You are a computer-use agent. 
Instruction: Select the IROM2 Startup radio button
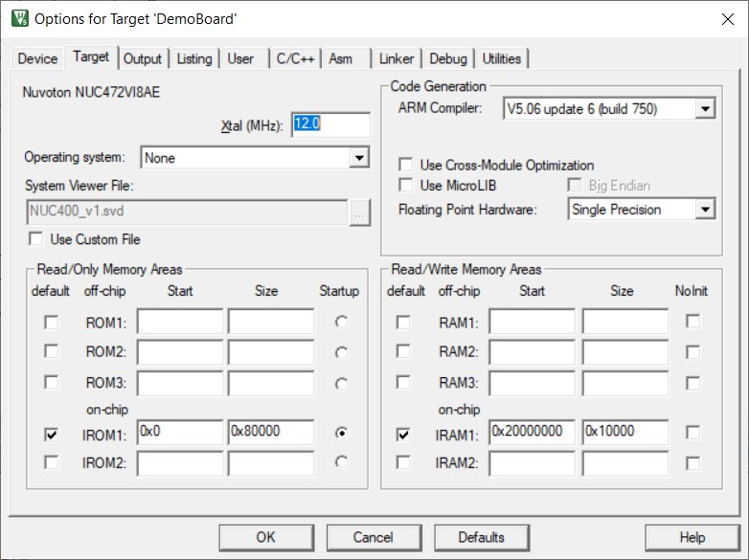[341, 462]
